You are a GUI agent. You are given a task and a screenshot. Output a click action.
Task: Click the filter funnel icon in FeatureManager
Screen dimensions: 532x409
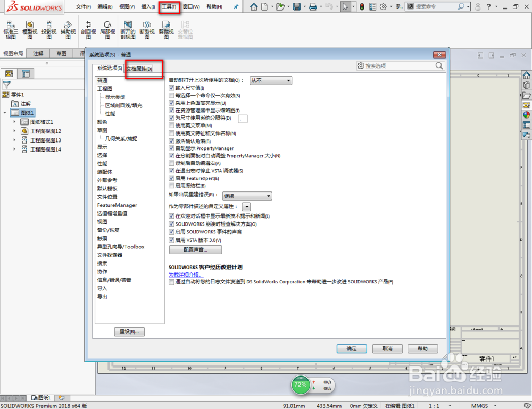pyautogui.click(x=6, y=85)
